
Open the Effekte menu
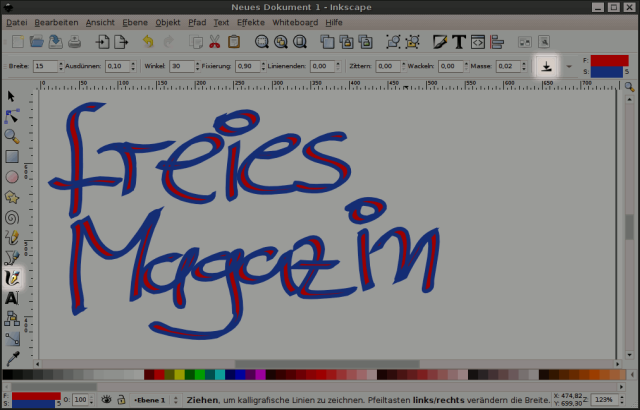click(251, 22)
